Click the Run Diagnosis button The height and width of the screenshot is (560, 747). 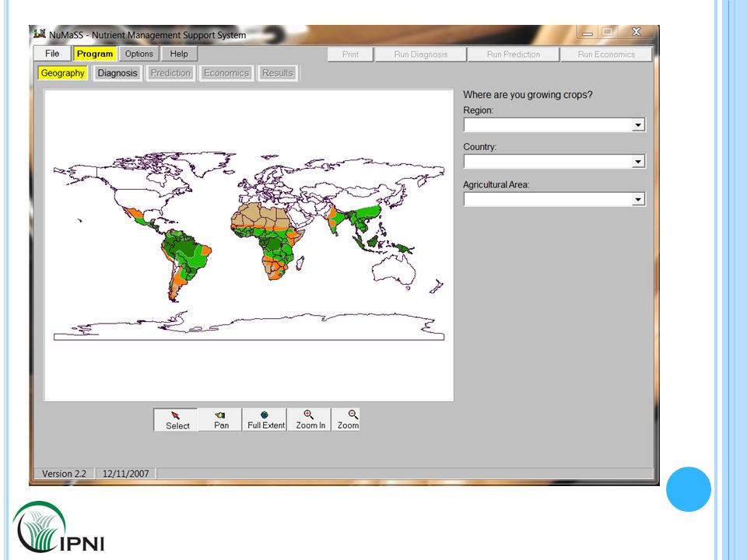pyautogui.click(x=421, y=54)
